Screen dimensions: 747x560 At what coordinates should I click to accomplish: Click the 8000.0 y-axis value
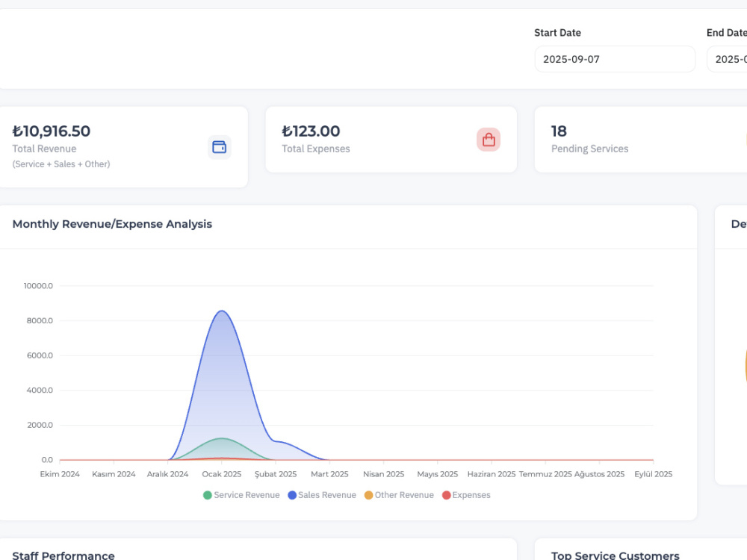[40, 320]
